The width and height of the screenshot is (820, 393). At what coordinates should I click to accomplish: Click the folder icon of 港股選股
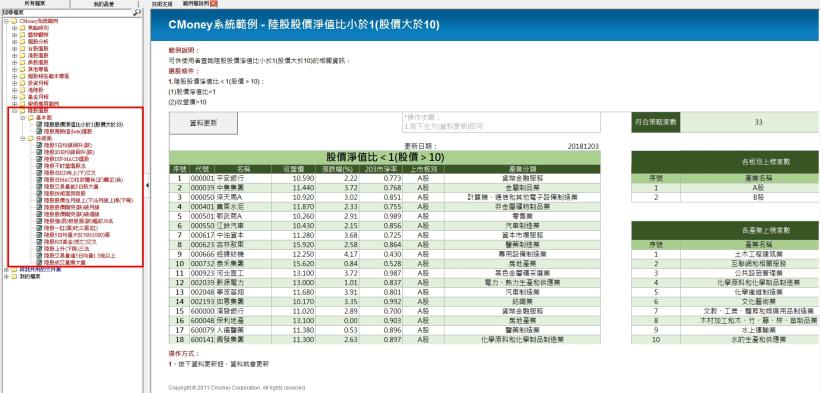[x=22, y=55]
